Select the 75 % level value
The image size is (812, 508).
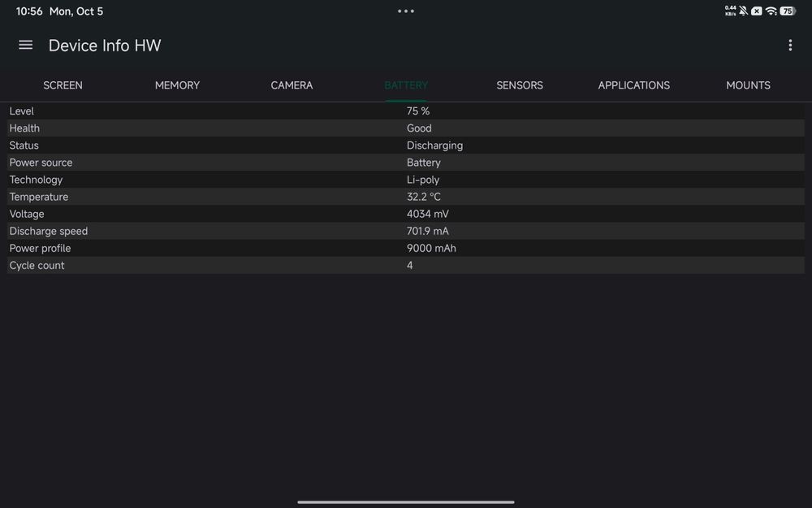click(418, 111)
